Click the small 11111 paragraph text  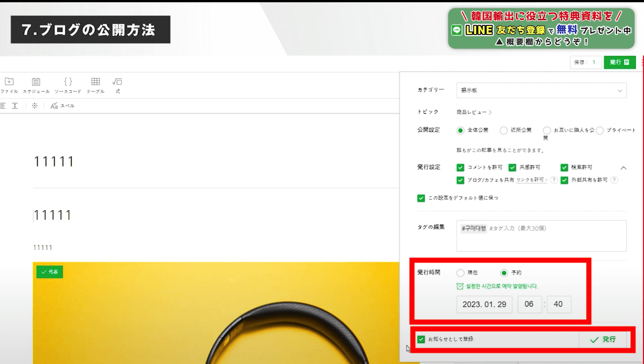(43, 247)
